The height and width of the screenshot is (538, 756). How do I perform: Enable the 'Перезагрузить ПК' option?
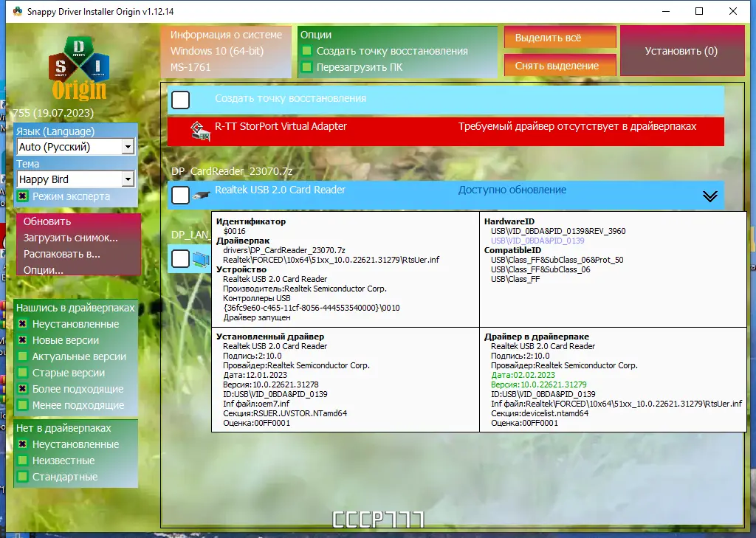tap(306, 67)
